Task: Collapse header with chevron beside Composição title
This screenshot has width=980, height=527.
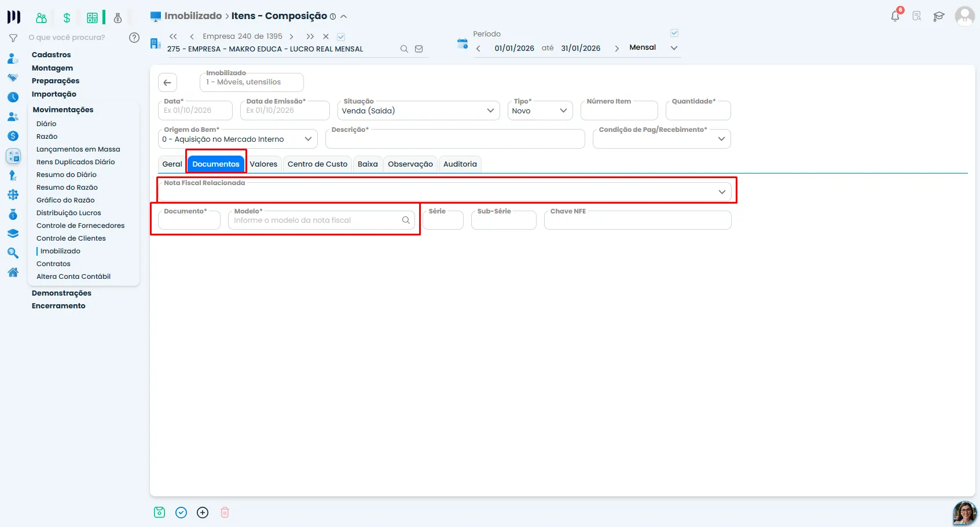Action: click(344, 17)
